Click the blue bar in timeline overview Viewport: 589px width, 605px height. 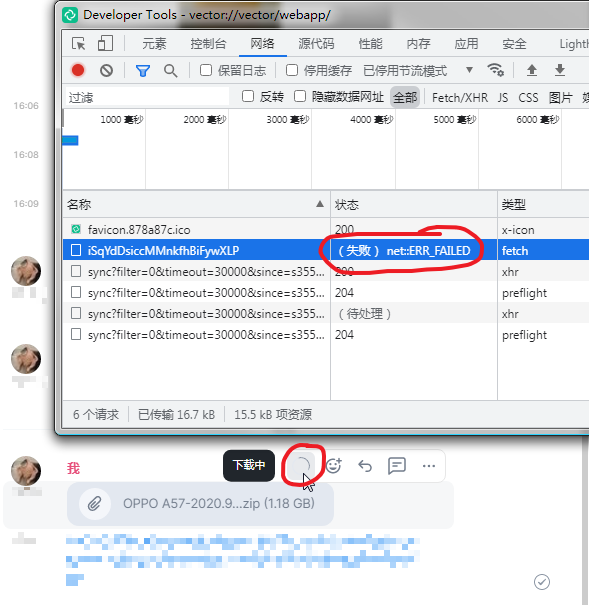pos(71,140)
